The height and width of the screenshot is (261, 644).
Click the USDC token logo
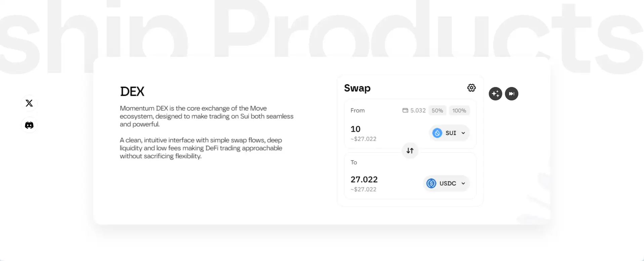431,183
